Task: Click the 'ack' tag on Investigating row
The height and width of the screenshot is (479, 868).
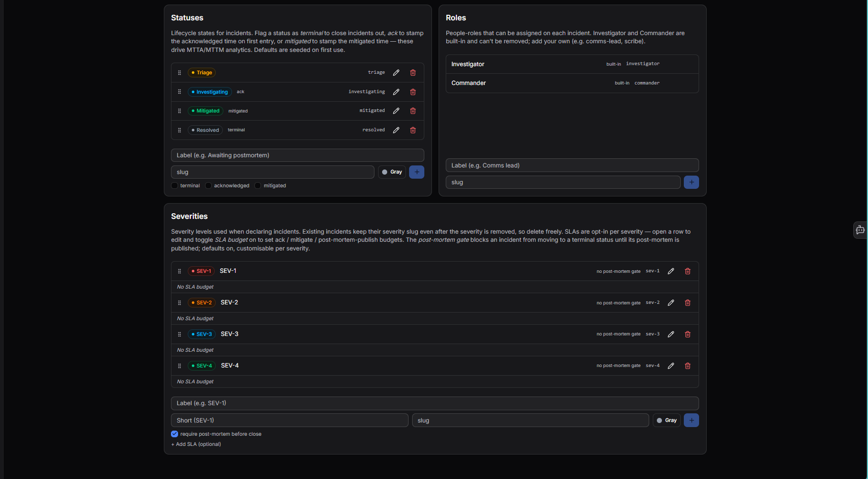Action: pos(240,92)
